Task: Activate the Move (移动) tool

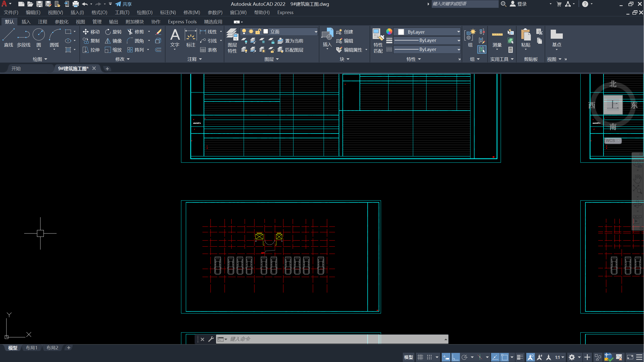Action: coord(91,32)
